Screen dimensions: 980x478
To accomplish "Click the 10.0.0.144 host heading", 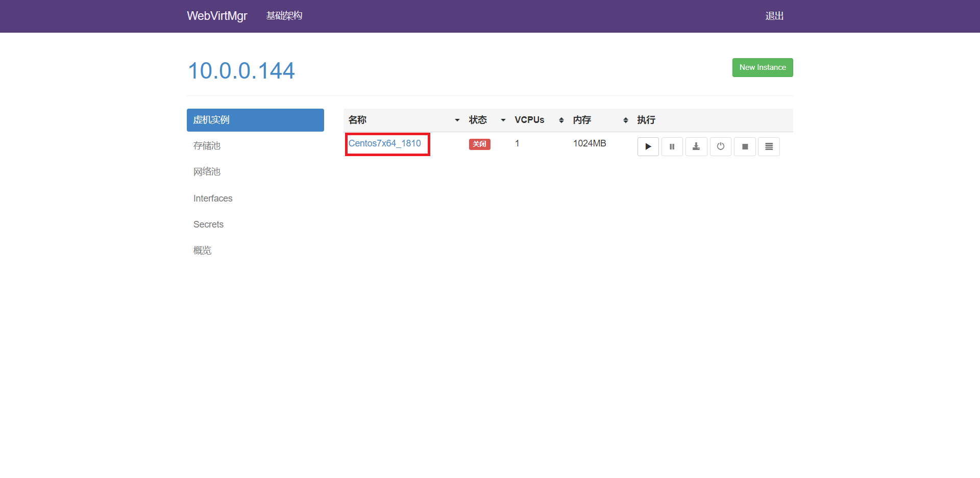I will [241, 70].
